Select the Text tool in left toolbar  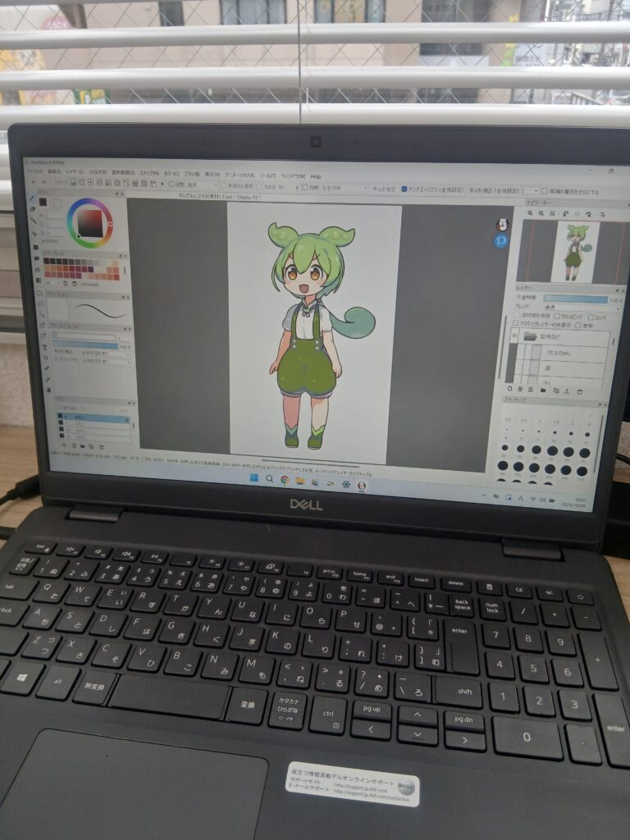[x=43, y=348]
